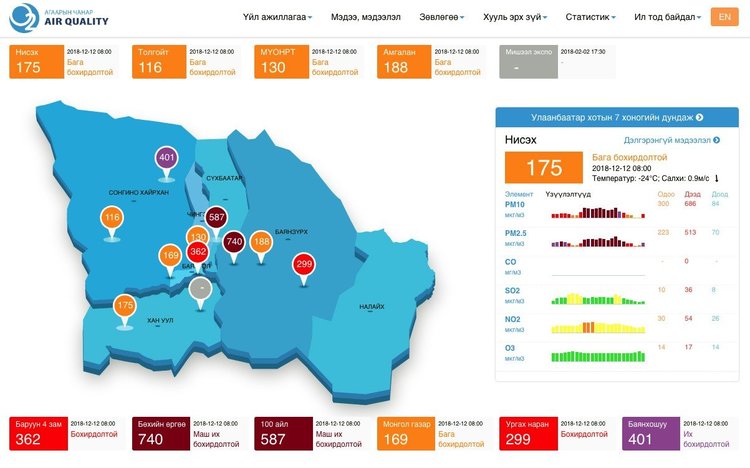Click the Улаанбаатар 7-day average header
The image size is (750, 468).
coord(617,118)
